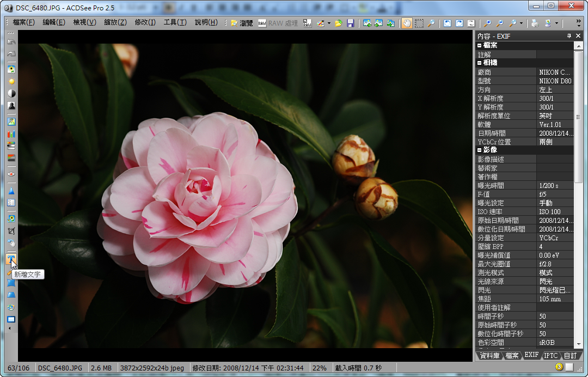Click the undo arrow in left toolbar
The image size is (588, 377).
pyautogui.click(x=11, y=42)
